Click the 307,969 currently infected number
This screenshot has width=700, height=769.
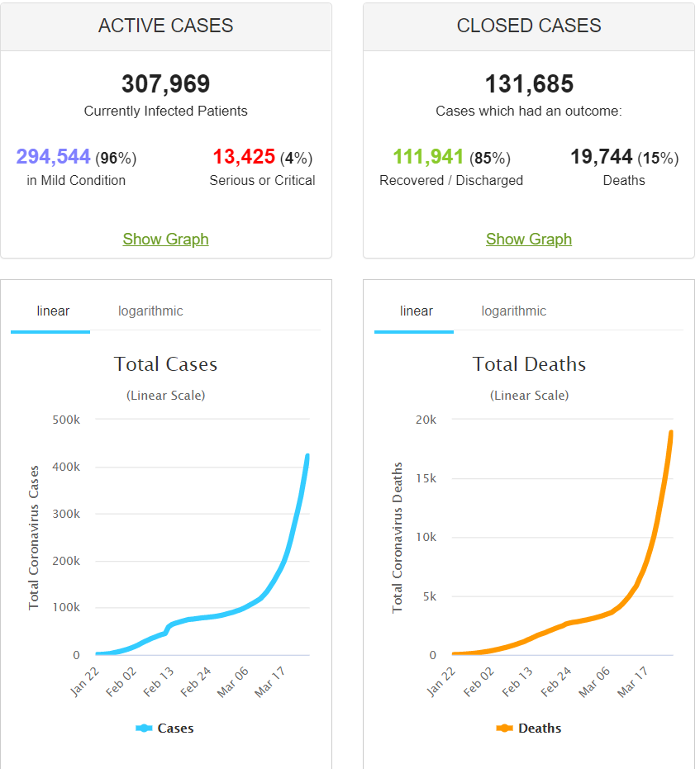[165, 84]
